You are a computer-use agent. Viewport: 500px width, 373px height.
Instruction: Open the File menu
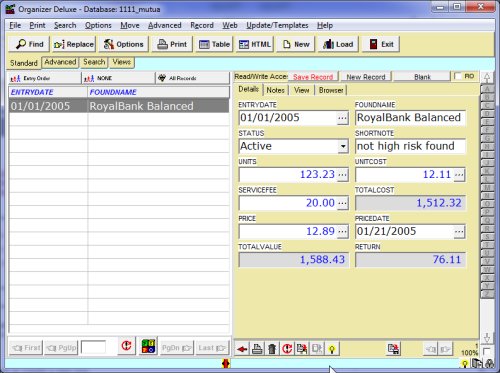click(x=15, y=25)
